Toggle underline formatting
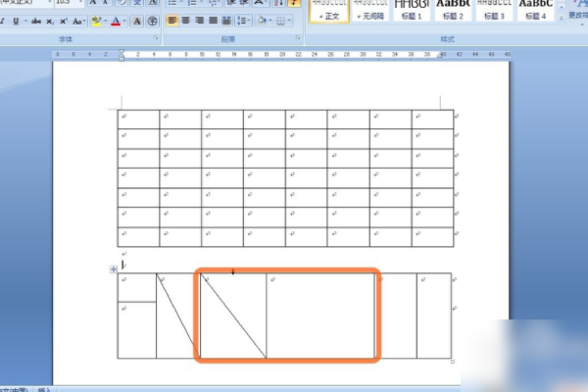This screenshot has width=588, height=392. (16, 22)
